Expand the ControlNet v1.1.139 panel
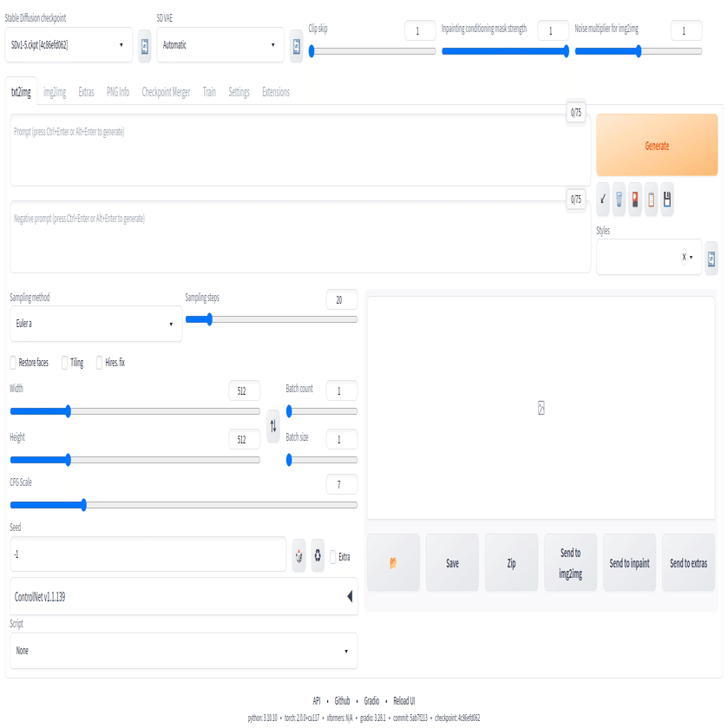Viewport: 728px width, 728px height. coord(184,597)
